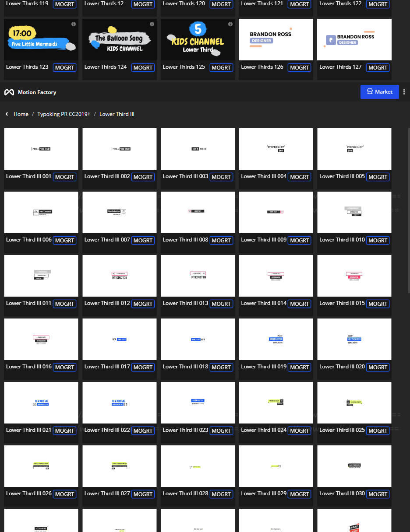Click MOGRT badge of Lower Third III 027

click(x=143, y=494)
